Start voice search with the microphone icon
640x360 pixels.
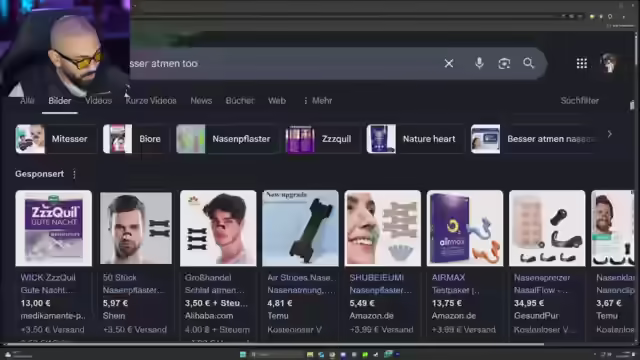pyautogui.click(x=479, y=63)
